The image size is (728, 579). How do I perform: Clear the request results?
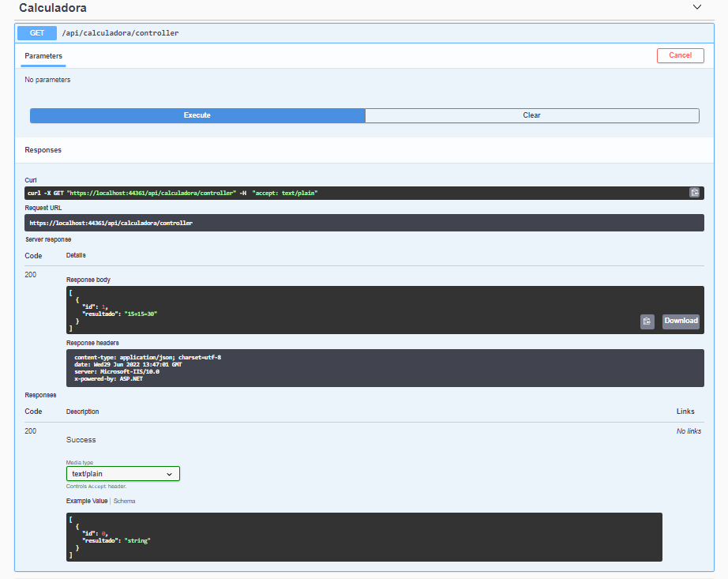(531, 115)
